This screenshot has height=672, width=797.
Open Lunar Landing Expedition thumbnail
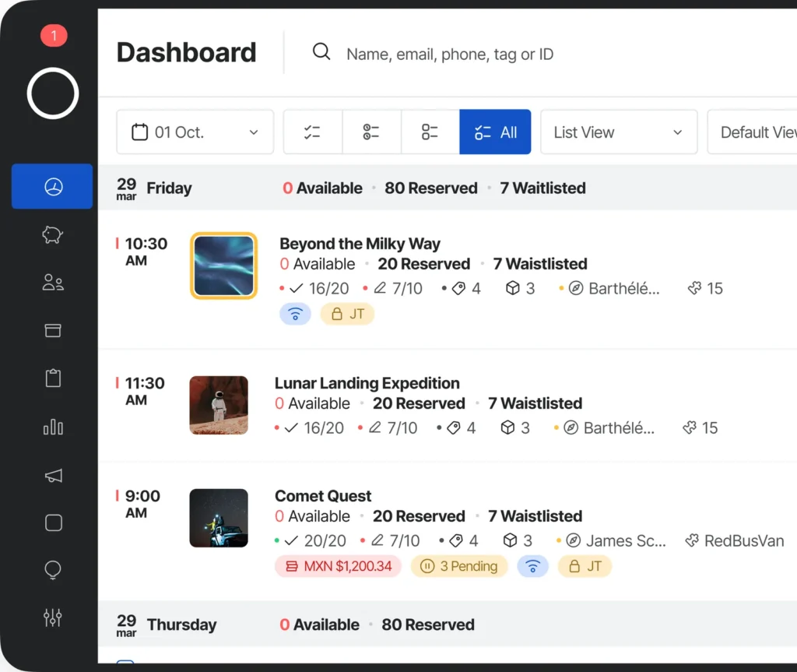point(219,405)
